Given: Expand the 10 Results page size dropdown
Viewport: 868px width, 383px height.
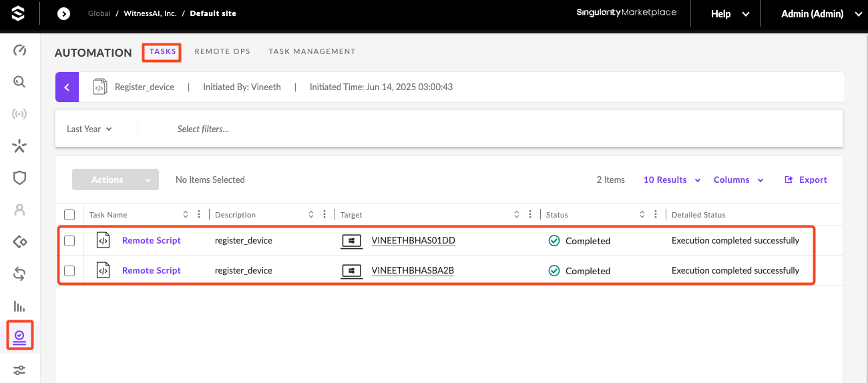Looking at the screenshot, I should click(672, 180).
